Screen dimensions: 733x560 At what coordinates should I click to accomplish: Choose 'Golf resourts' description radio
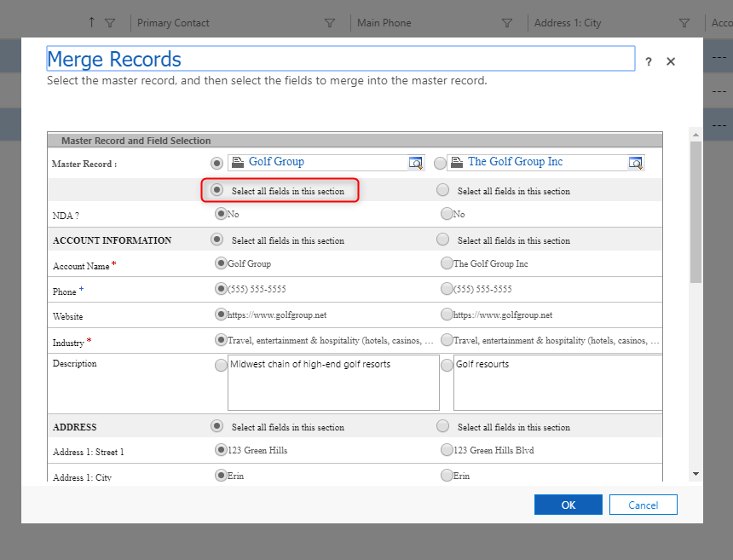[x=447, y=365]
